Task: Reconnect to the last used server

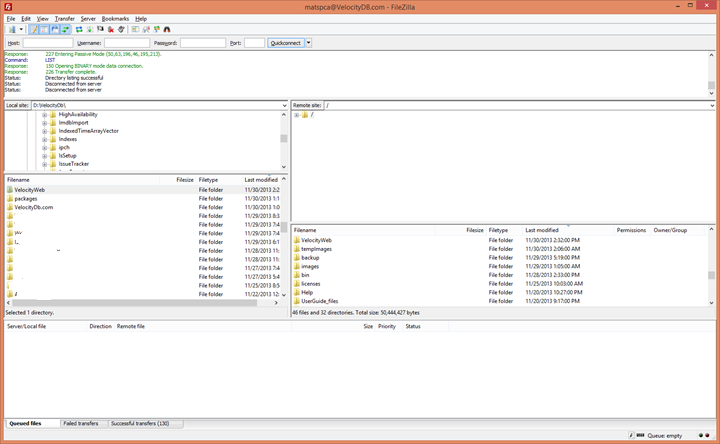Action: pos(121,29)
